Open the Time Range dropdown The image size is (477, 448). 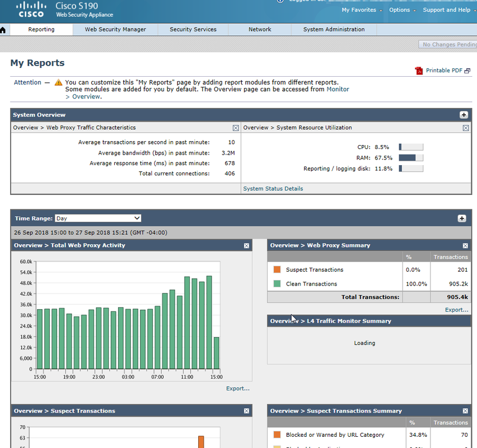click(98, 218)
